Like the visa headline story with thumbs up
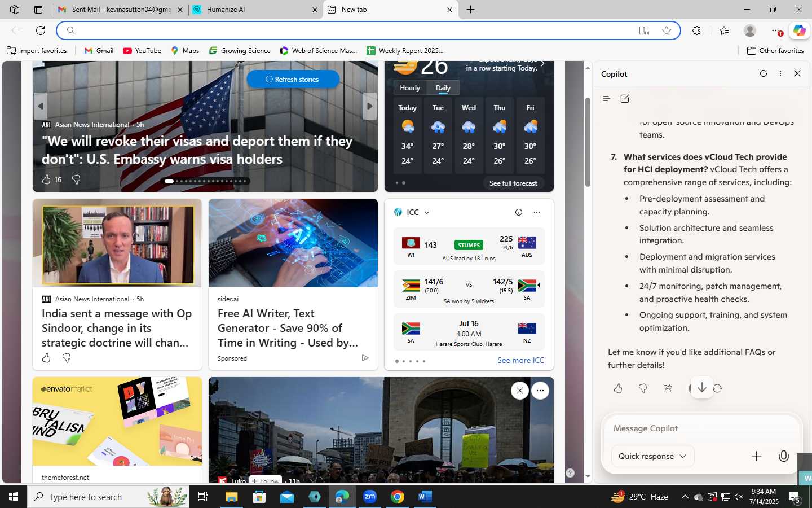Screen dimensions: 812x508 (x=46, y=179)
